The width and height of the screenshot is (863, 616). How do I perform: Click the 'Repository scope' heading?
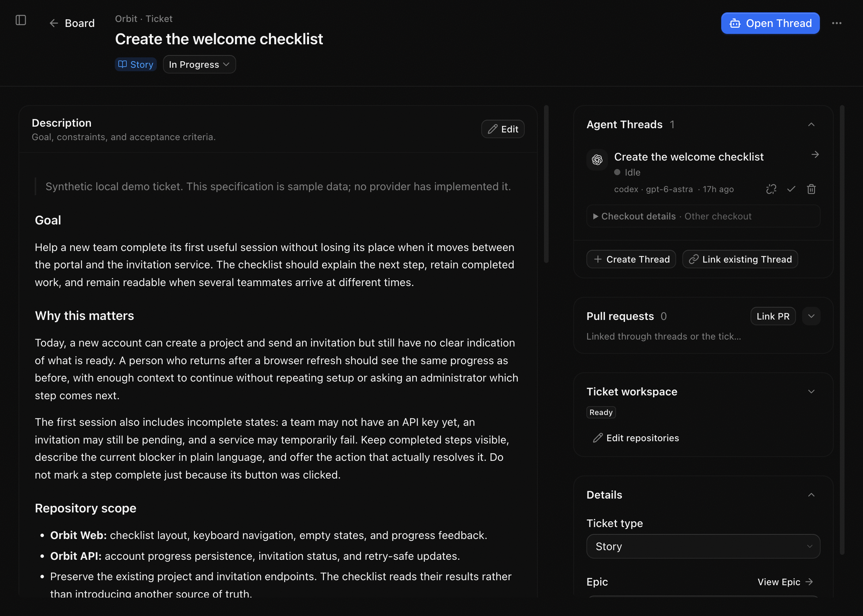[x=86, y=508]
